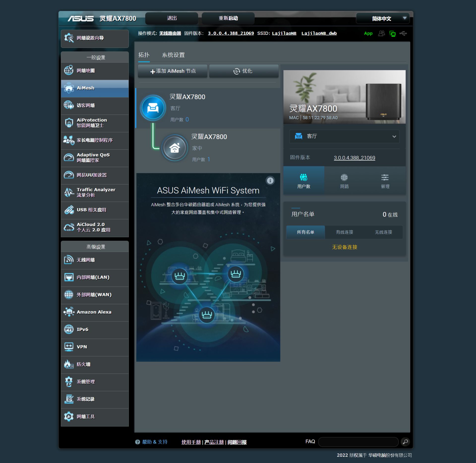This screenshot has width=476, height=463.
Task: Open 防火墙 firewall settings
Action: tap(95, 364)
